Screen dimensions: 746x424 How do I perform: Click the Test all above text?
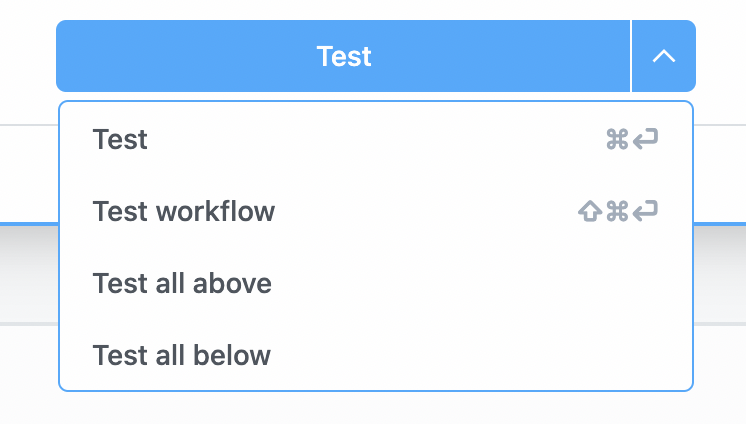(x=182, y=283)
